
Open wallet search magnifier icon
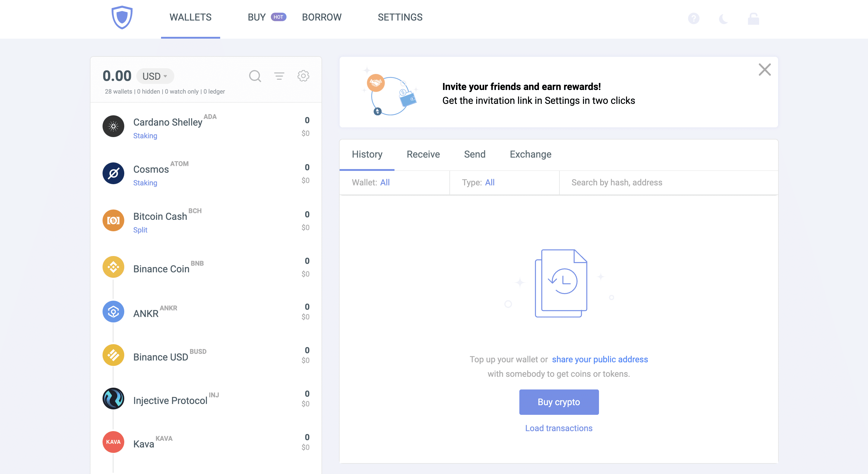click(255, 76)
